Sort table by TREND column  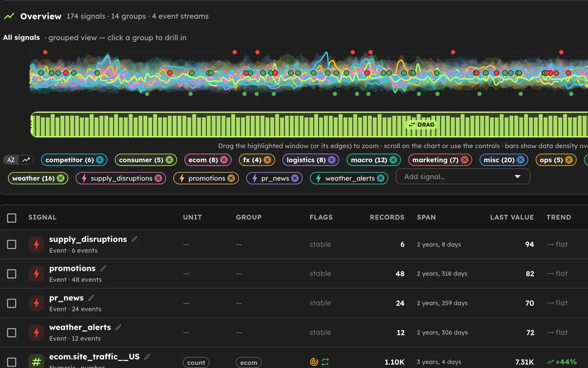[x=559, y=217]
